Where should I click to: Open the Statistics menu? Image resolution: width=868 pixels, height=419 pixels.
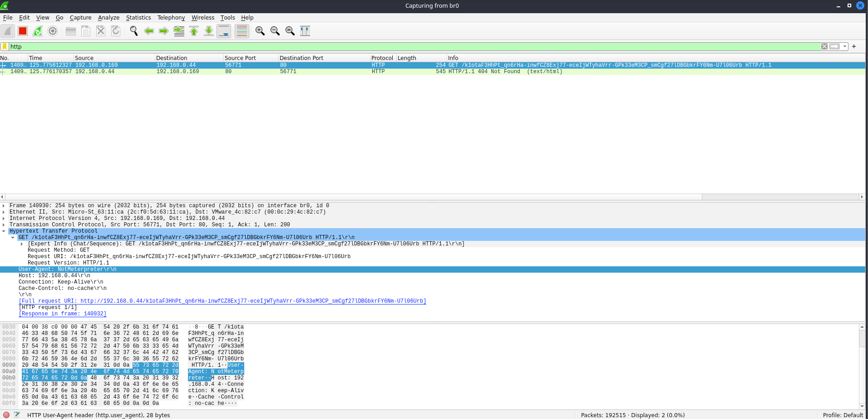click(138, 18)
